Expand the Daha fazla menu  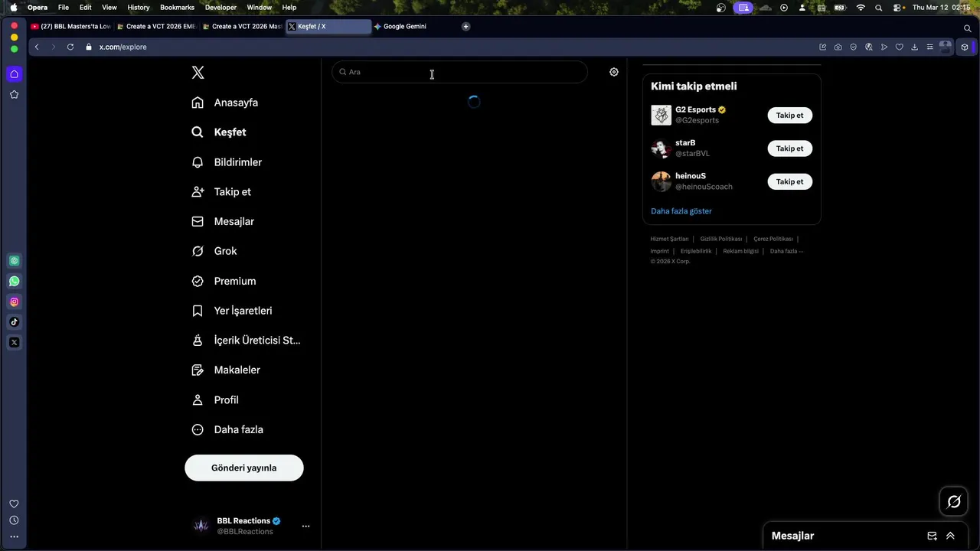point(227,429)
